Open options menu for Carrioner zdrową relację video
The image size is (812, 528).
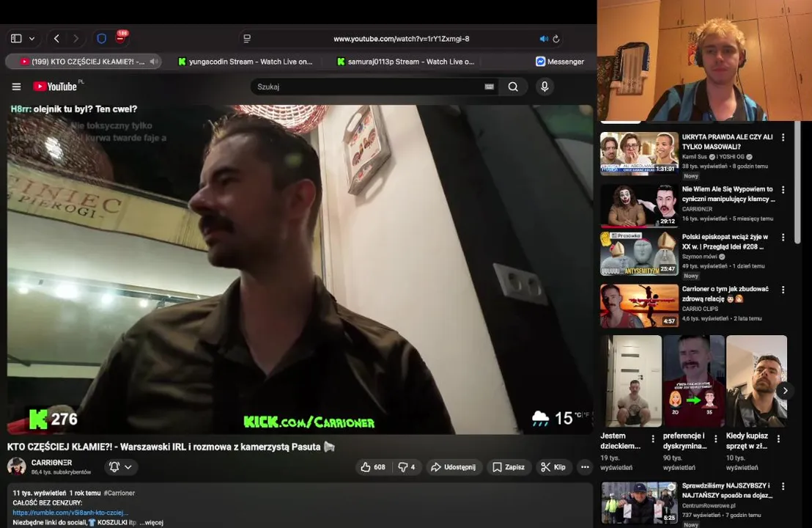pos(783,290)
